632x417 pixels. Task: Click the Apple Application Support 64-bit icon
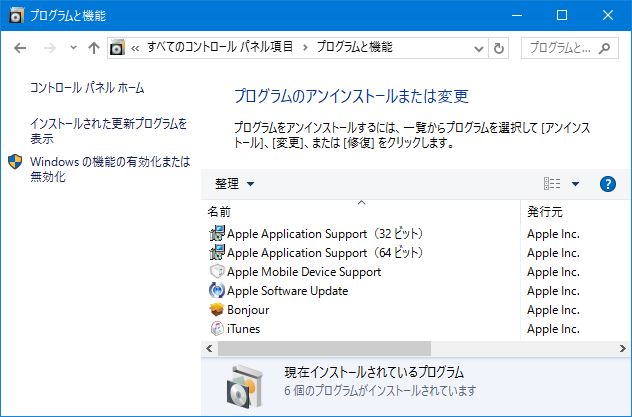coord(217,252)
